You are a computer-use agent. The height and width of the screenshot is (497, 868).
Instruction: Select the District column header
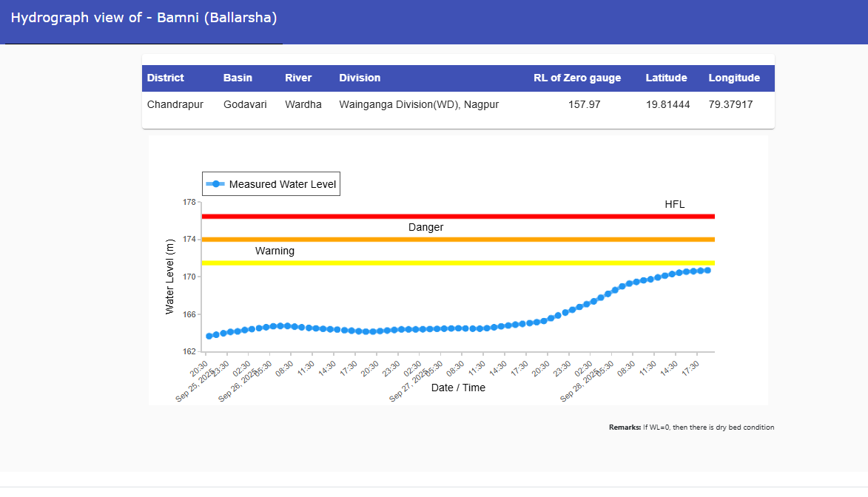click(166, 78)
